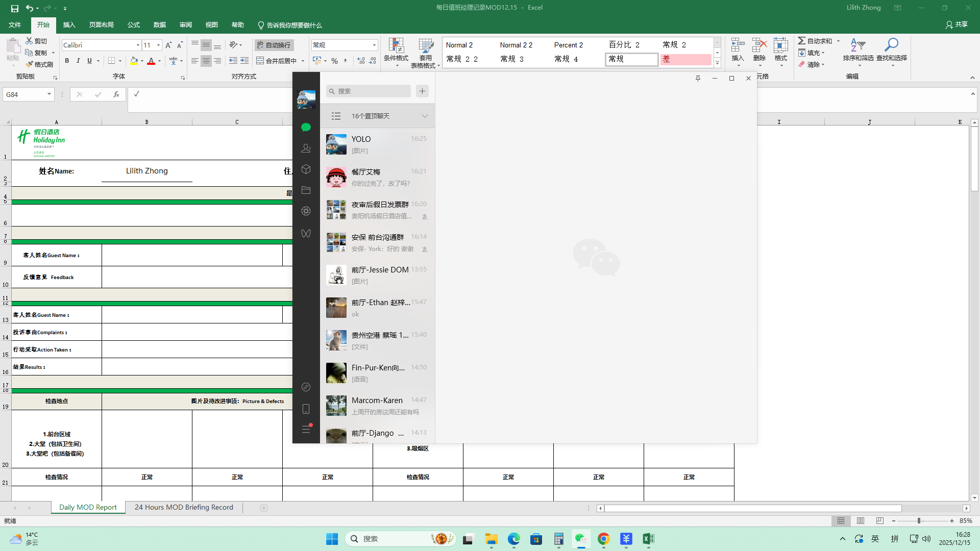This screenshot has width=980, height=551.
Task: Toggle italic formatting in Excel ribbon
Action: pos(78,61)
